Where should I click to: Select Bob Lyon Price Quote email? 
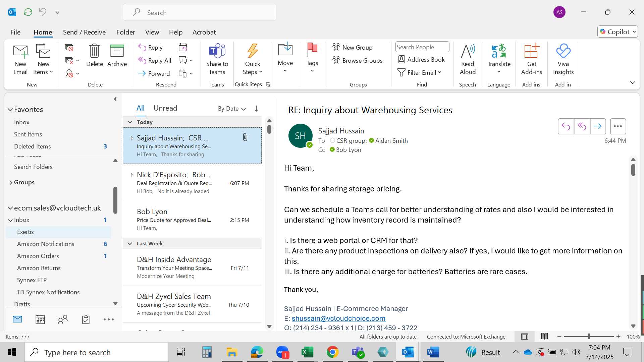192,220
